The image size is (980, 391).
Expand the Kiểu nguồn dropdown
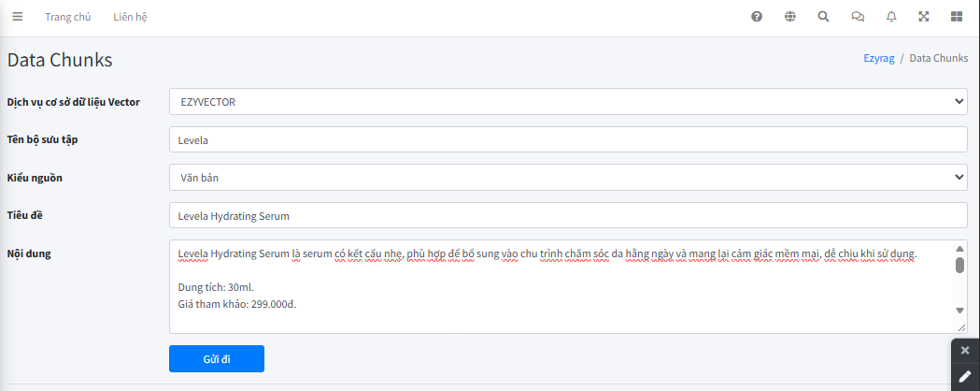click(x=568, y=178)
